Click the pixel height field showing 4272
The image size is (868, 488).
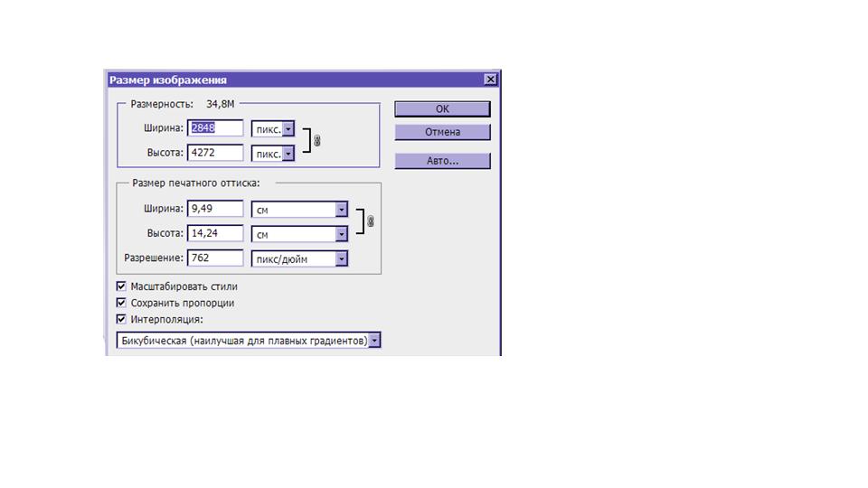pyautogui.click(x=215, y=153)
